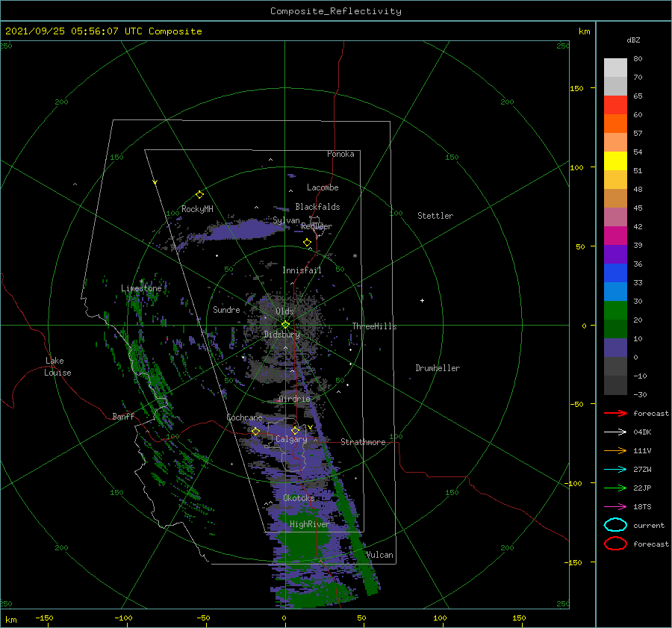Click the slate-purple swatch between 10 and 0
The width and height of the screenshot is (672, 628).
click(x=615, y=348)
